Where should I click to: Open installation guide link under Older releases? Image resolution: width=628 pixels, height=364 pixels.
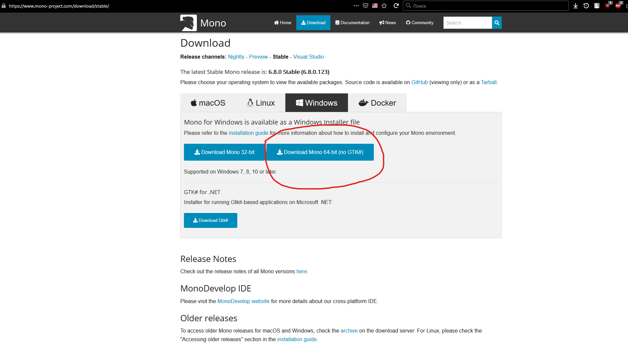coord(297,339)
